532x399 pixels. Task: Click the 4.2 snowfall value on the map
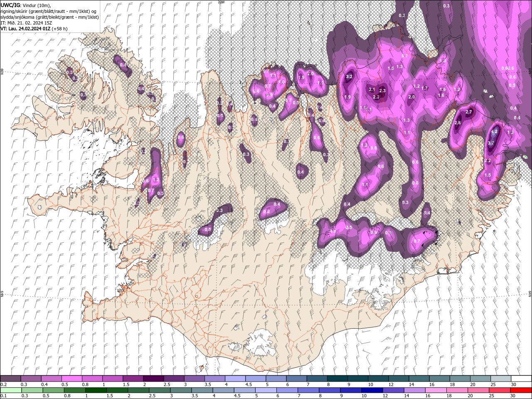(x=494, y=131)
